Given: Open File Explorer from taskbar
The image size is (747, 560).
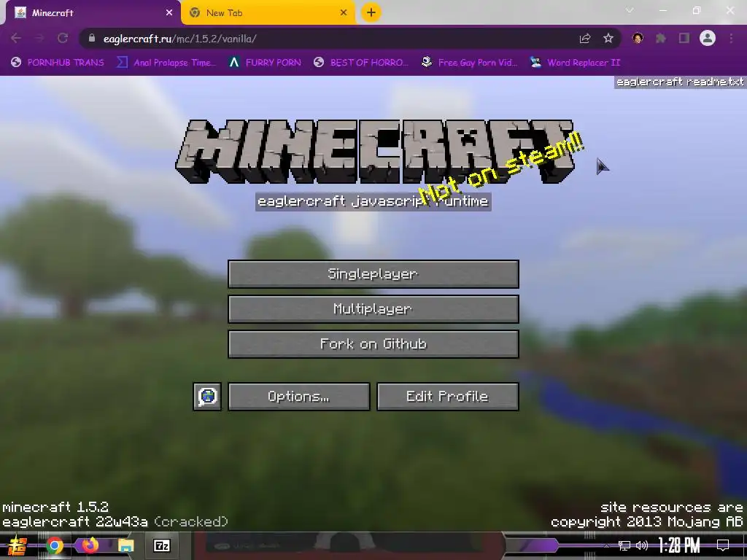Looking at the screenshot, I should click(x=125, y=545).
